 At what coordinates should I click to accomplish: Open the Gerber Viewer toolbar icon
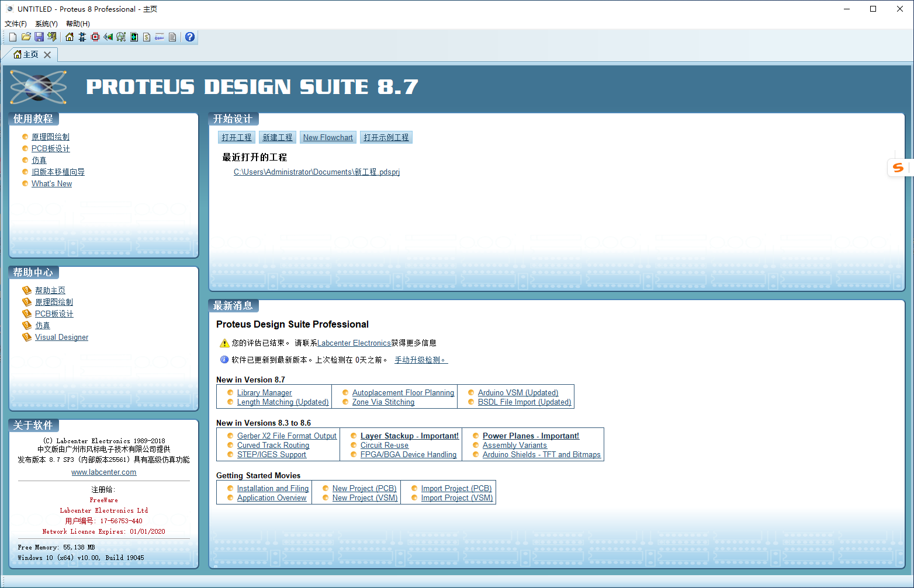[121, 37]
